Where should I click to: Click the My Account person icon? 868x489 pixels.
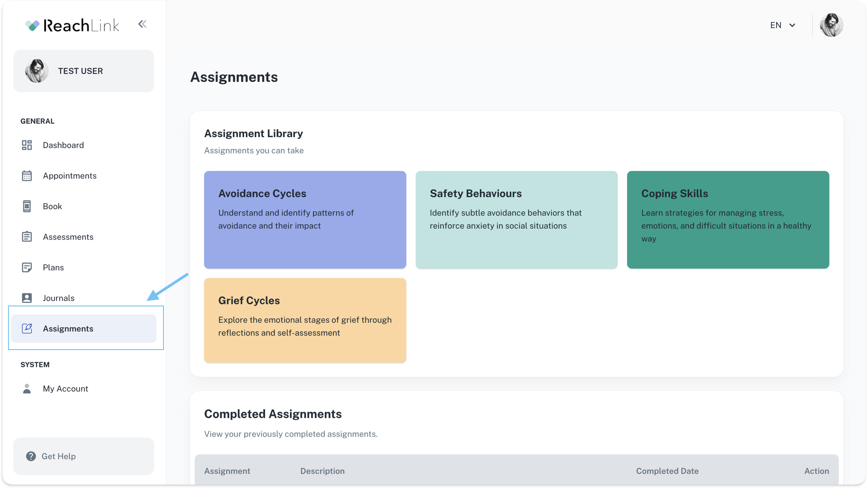click(x=27, y=389)
